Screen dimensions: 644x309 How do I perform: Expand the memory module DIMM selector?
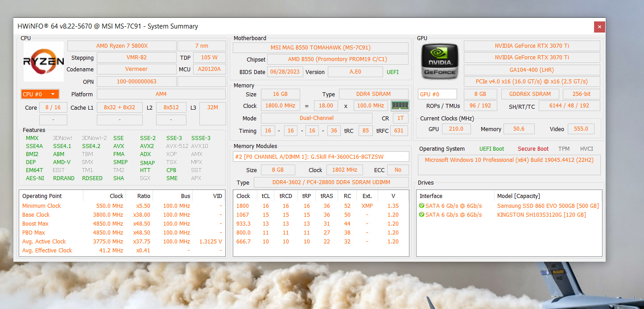[x=321, y=157]
